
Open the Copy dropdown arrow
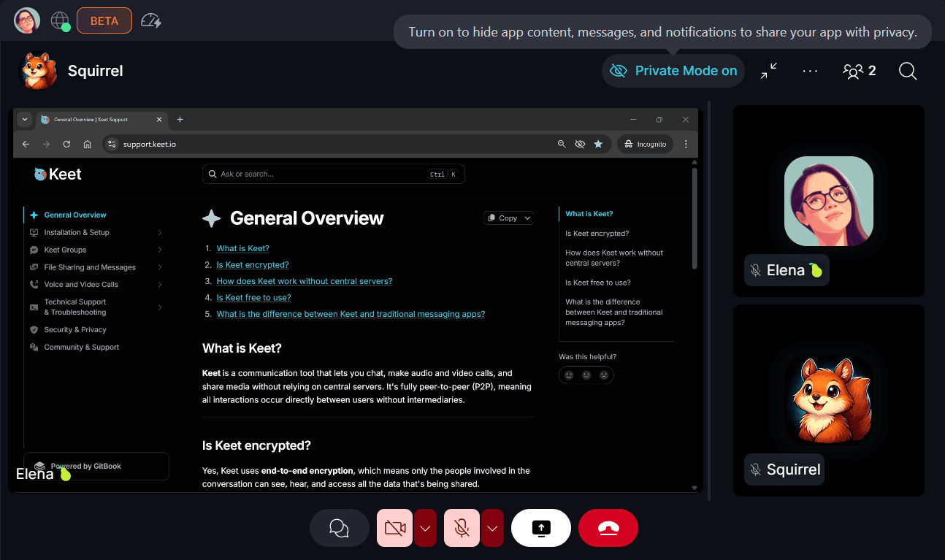527,218
